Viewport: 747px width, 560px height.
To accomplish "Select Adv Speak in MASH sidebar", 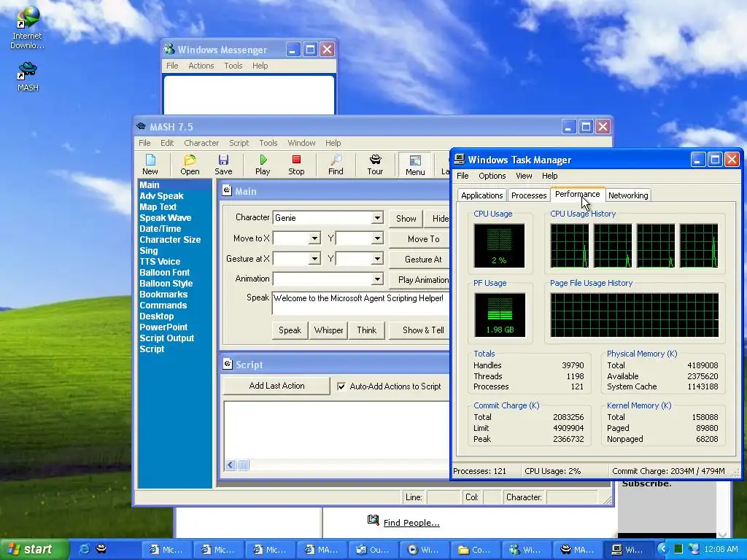I will [161, 195].
